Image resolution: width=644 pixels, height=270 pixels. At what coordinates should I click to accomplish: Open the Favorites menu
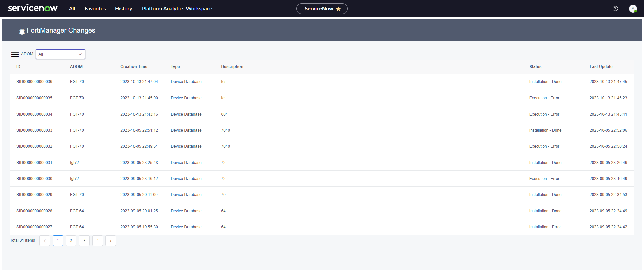95,9
